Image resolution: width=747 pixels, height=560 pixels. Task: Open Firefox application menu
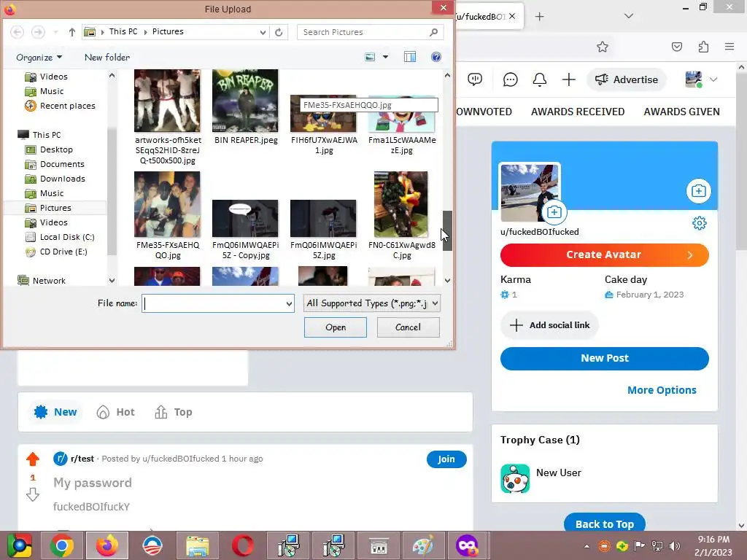coord(729,47)
